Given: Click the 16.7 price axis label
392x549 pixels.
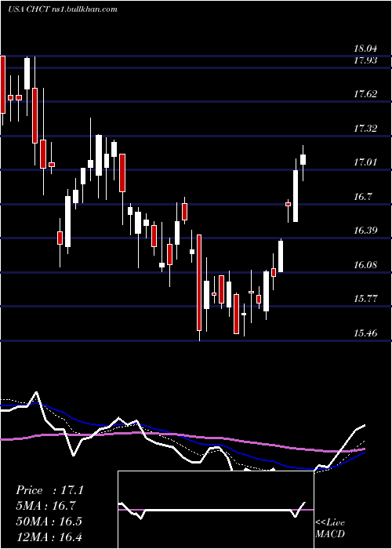Looking at the screenshot, I should tap(362, 197).
